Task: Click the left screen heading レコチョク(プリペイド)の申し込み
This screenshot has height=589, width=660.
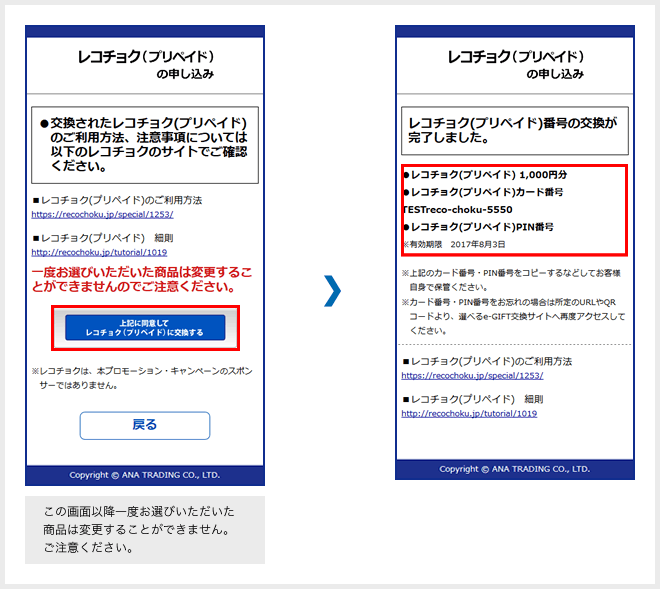Action: [146, 64]
